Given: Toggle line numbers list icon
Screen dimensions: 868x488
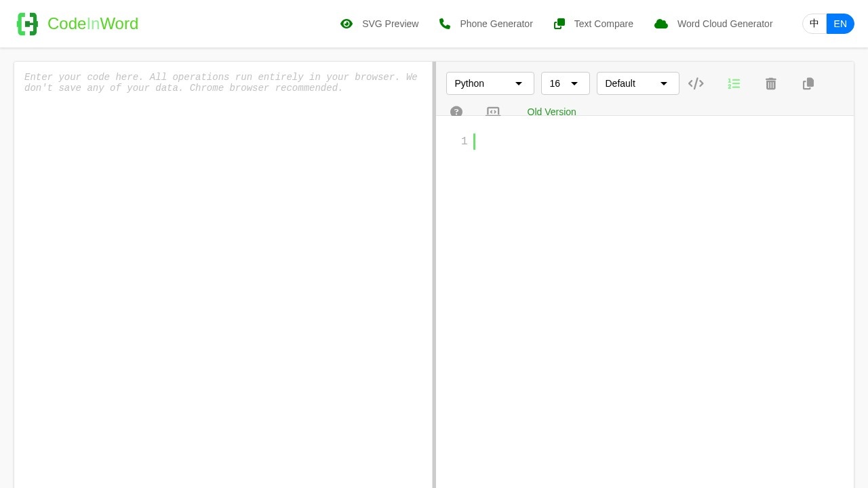Looking at the screenshot, I should tap(734, 83).
